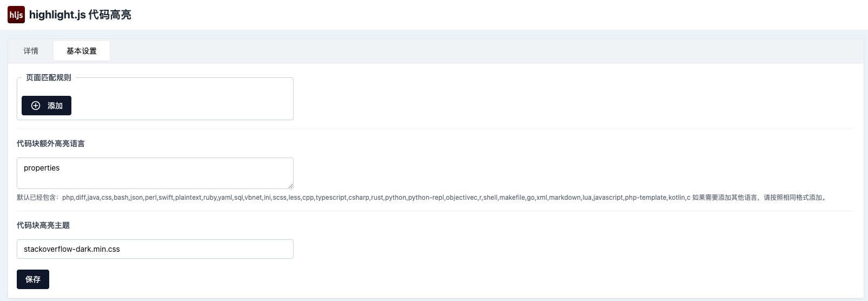Click the hljs plugin logo icon
The width and height of the screenshot is (868, 301).
pyautogui.click(x=16, y=15)
